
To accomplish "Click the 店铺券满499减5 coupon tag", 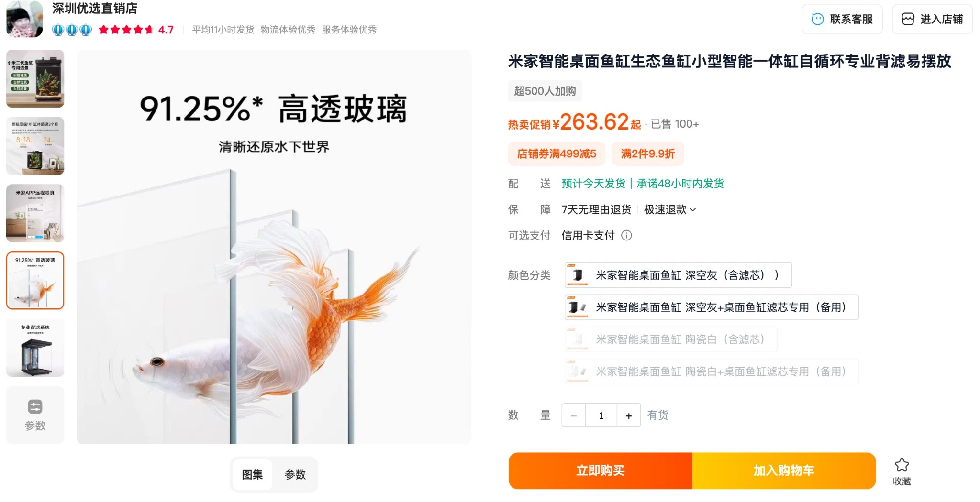I will (x=557, y=154).
